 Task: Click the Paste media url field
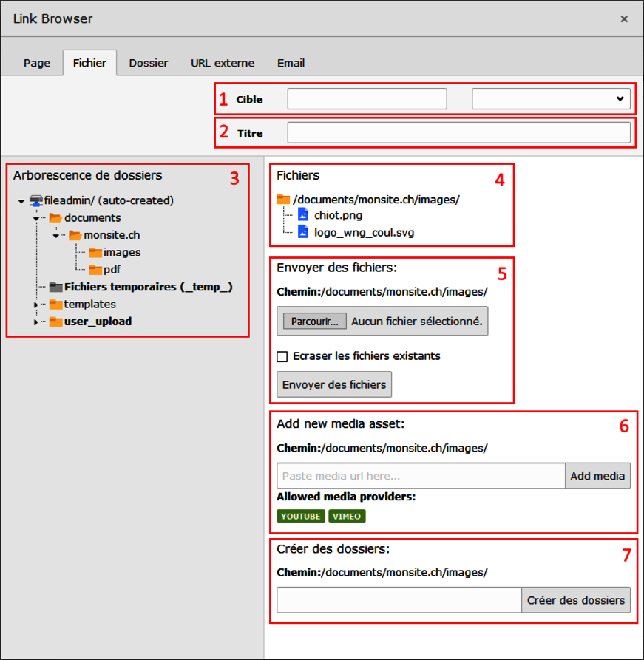tap(421, 476)
